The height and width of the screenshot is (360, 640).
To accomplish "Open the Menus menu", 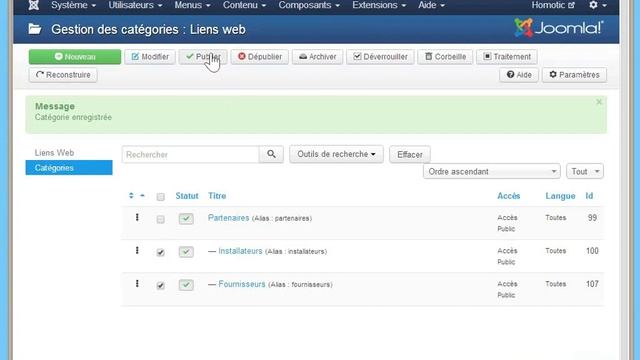I will 192,5.
